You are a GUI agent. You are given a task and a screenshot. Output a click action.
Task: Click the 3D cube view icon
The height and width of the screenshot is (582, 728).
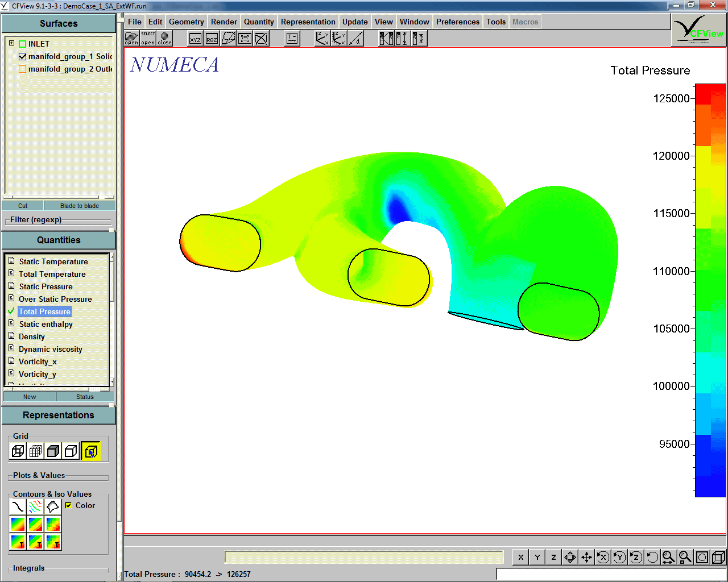(x=718, y=557)
